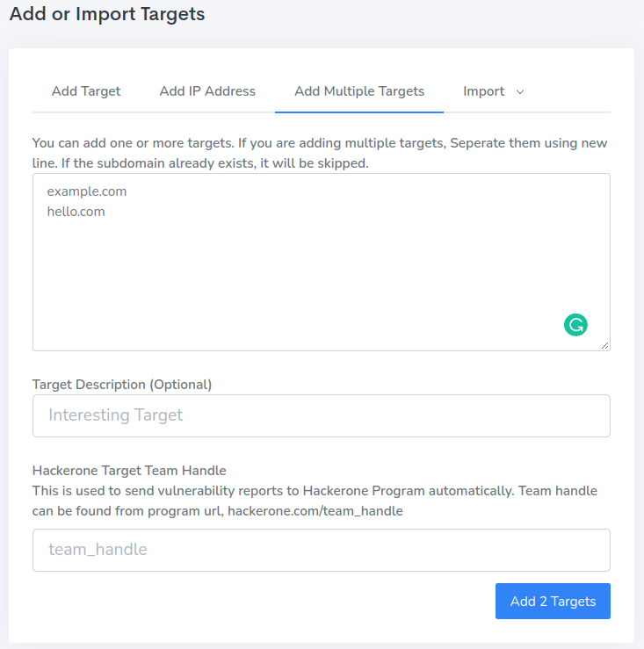This screenshot has width=644, height=649.
Task: Click the Add or Import Targets heading
Action: (107, 15)
